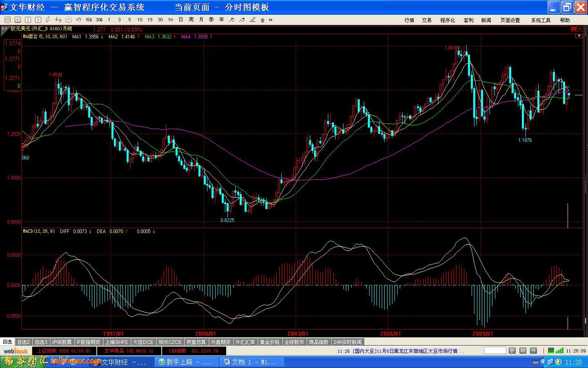Image resolution: width=588 pixels, height=368 pixels.
Task: Click the lightning bolt quick-order icon
Action: [x=48, y=20]
